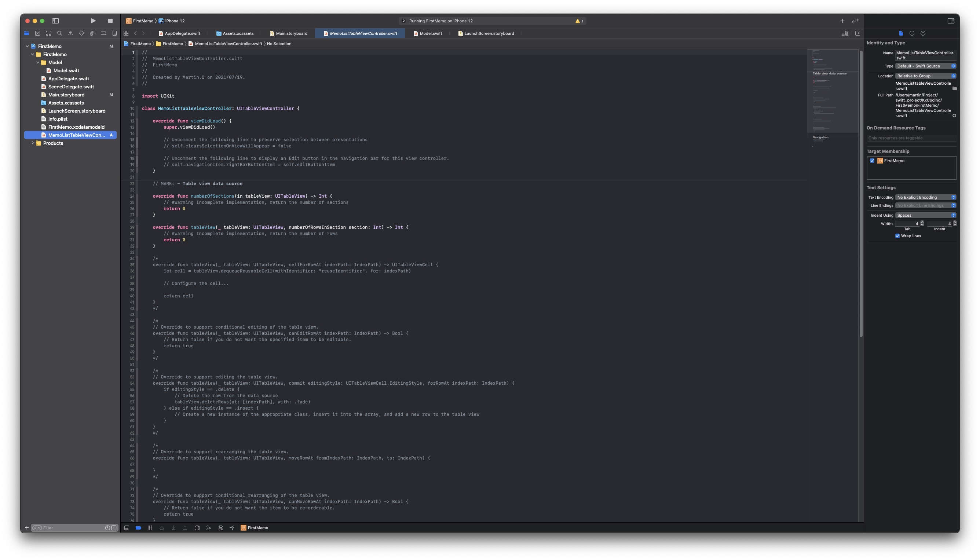
Task: Click the Simulate Location arrow icon
Action: 232,528
